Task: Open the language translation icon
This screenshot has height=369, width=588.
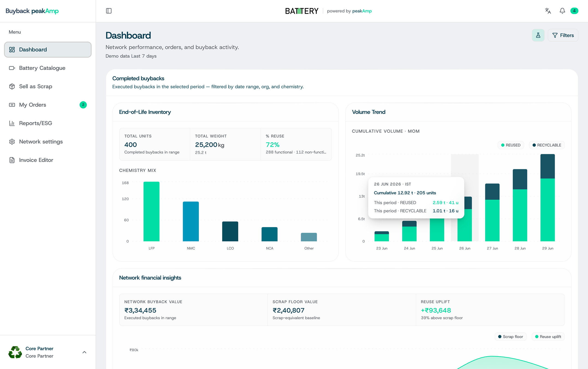Action: [548, 11]
